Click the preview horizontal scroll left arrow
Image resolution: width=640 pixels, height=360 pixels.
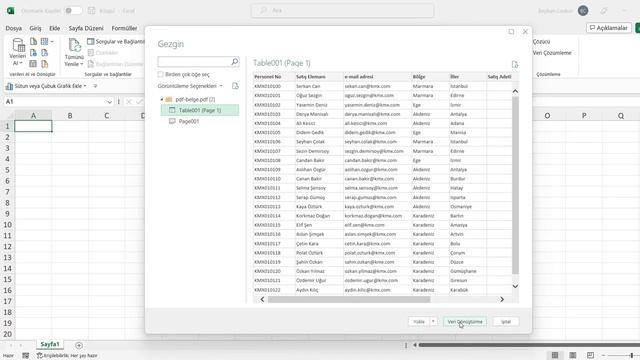262,300
